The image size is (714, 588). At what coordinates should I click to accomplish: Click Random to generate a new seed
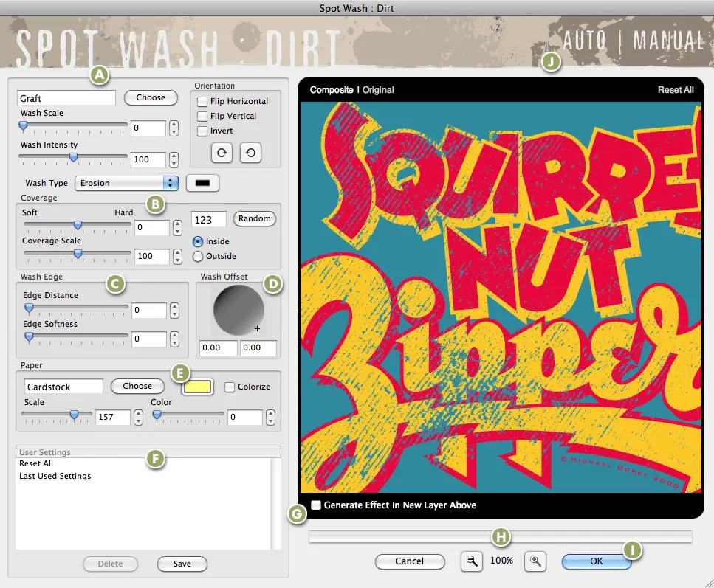(254, 218)
